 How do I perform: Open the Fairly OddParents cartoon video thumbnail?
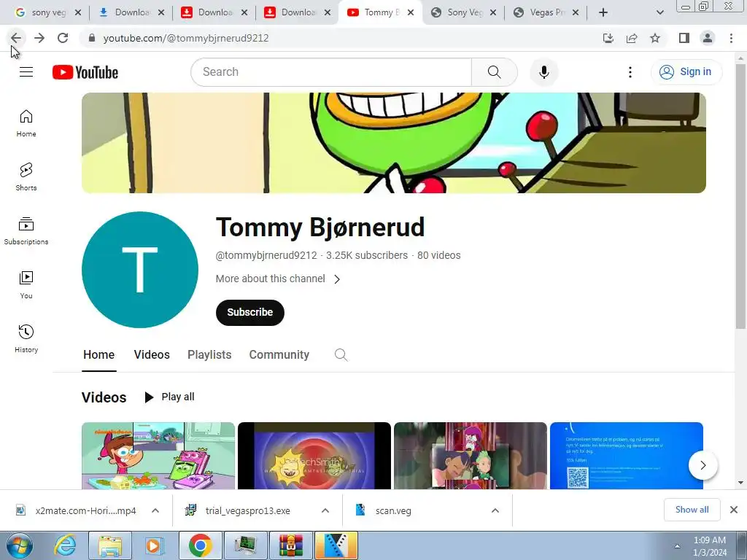(158, 456)
